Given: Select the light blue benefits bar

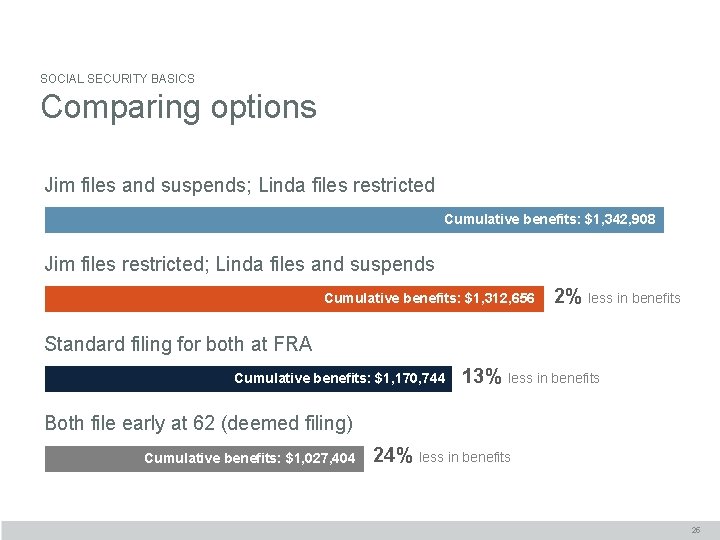Looking at the screenshot, I should point(240,219).
